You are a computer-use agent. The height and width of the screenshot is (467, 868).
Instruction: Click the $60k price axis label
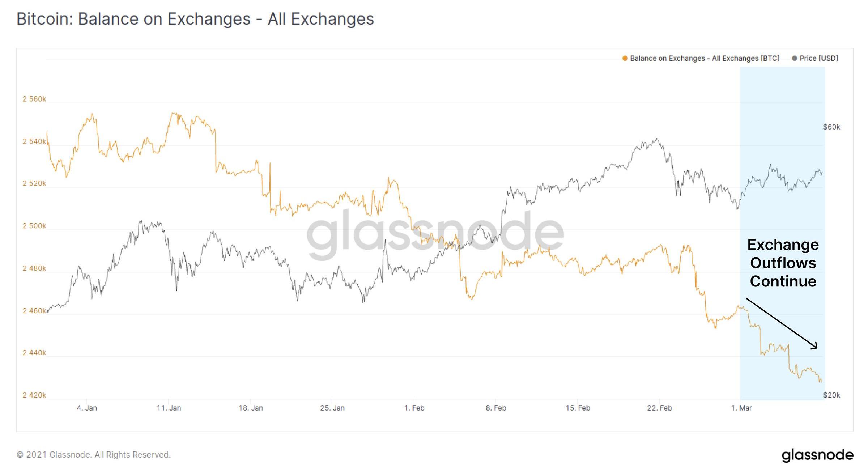(x=831, y=127)
